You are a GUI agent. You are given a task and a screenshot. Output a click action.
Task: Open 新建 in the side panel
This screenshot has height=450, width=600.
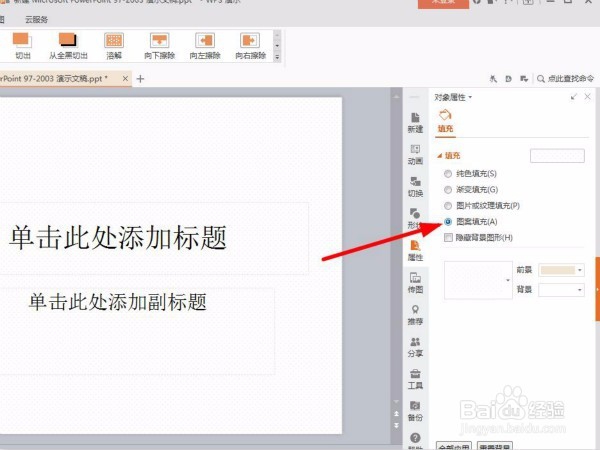(x=415, y=122)
